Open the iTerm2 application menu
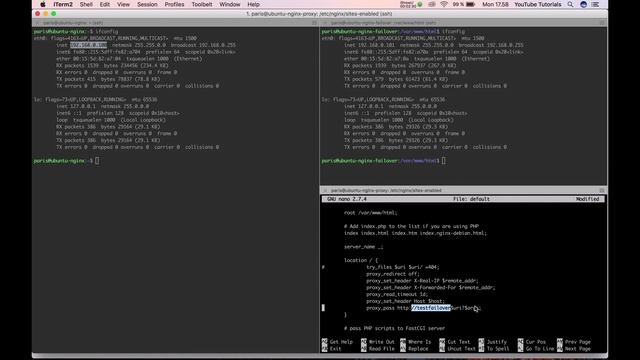 63,4
